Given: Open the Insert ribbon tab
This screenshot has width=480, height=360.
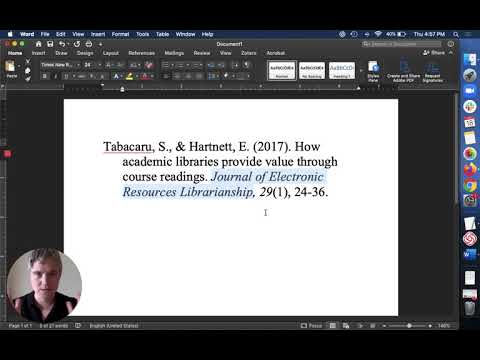Looking at the screenshot, I should click(x=39, y=53).
